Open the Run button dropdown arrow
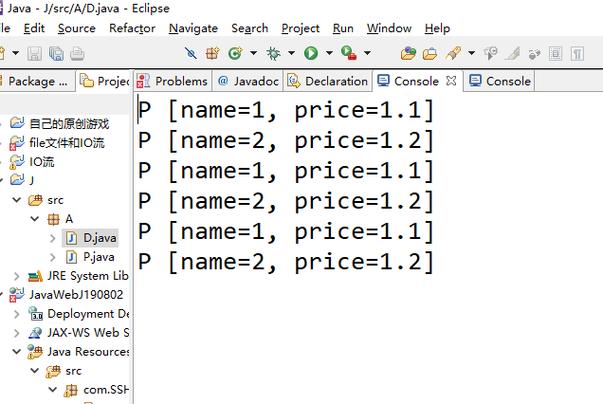The image size is (603, 404). pos(328,53)
